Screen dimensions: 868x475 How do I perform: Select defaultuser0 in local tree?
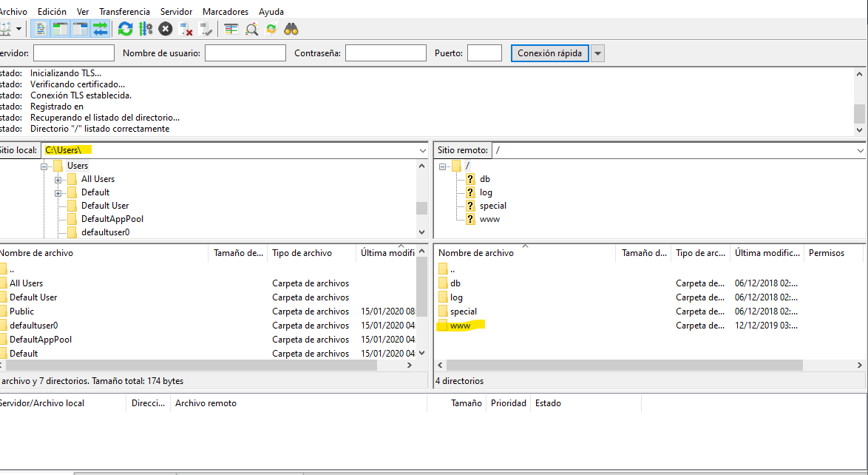tap(105, 232)
